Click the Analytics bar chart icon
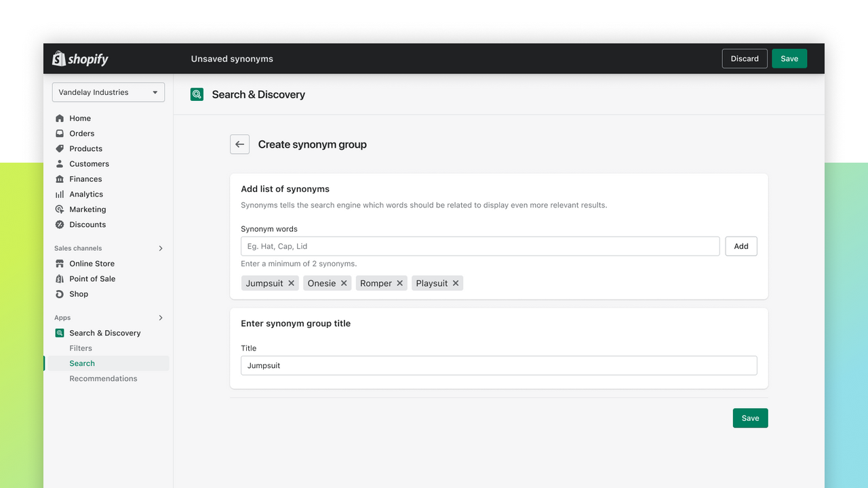Screen dimensions: 868x488 click(x=60, y=195)
